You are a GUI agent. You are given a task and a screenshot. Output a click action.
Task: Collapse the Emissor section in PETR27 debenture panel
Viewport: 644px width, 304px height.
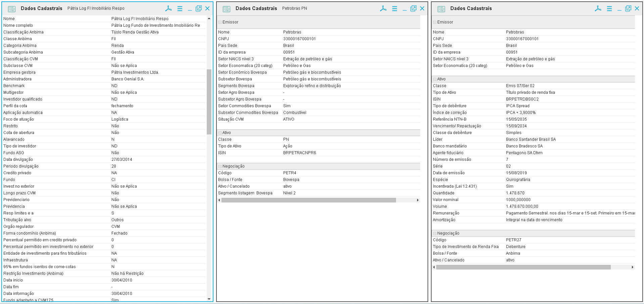(435, 22)
